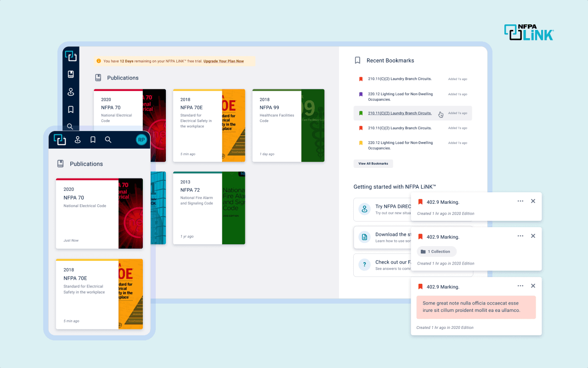Close the bookmark card containing the note
The width and height of the screenshot is (588, 368).
click(533, 286)
